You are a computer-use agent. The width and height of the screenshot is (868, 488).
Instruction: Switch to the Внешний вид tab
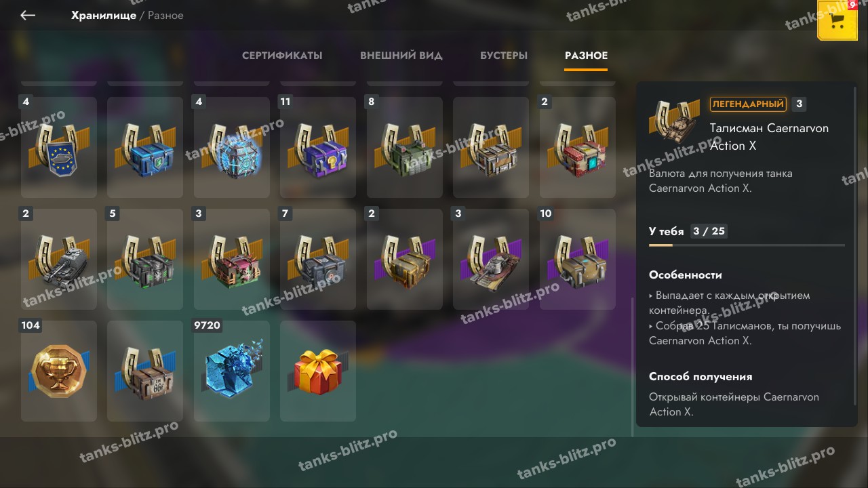click(401, 56)
